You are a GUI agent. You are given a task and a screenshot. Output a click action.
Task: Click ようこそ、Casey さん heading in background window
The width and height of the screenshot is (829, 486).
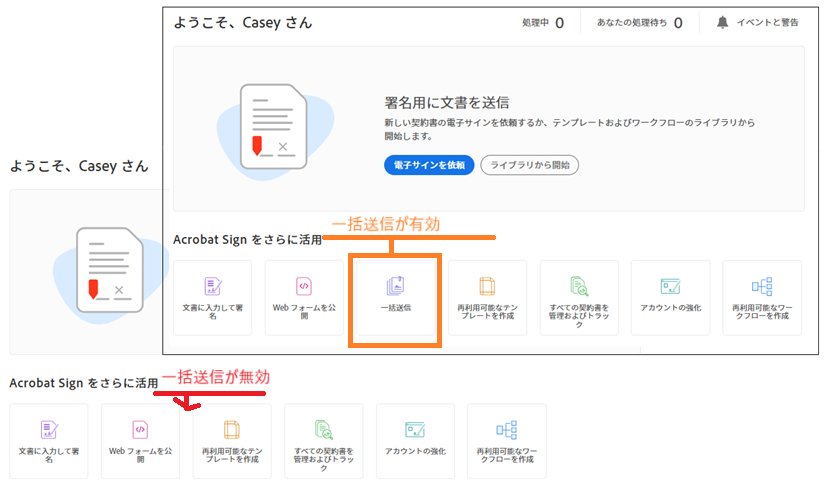(79, 166)
